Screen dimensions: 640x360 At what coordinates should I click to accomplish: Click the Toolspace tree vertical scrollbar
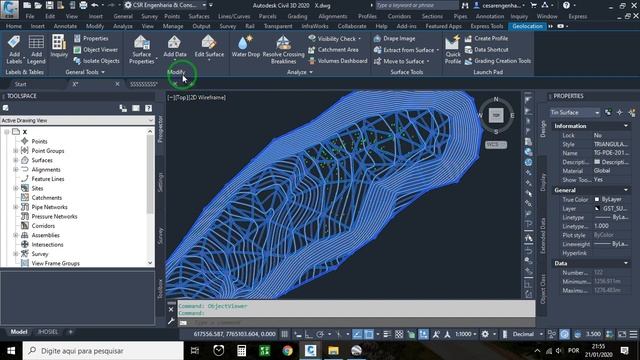[150, 197]
